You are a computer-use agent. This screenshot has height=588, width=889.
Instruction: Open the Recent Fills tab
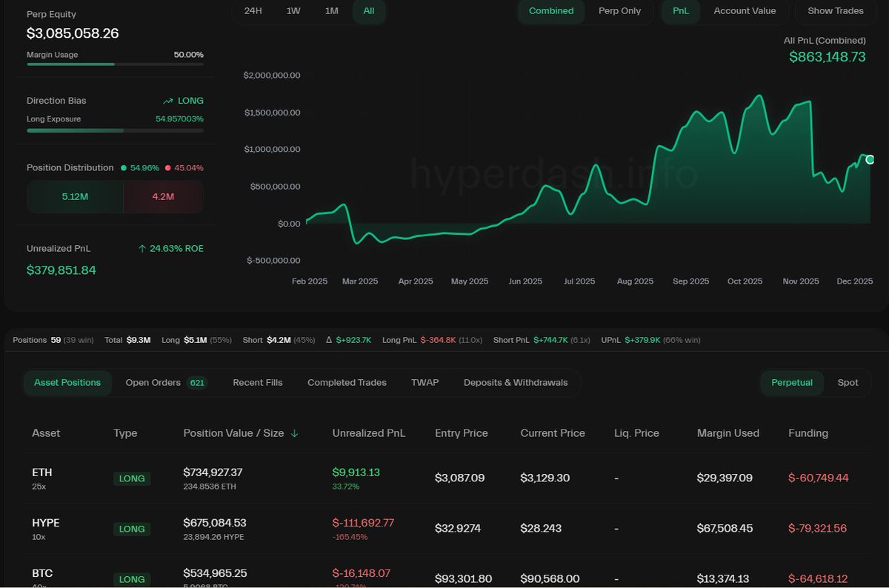pos(258,383)
